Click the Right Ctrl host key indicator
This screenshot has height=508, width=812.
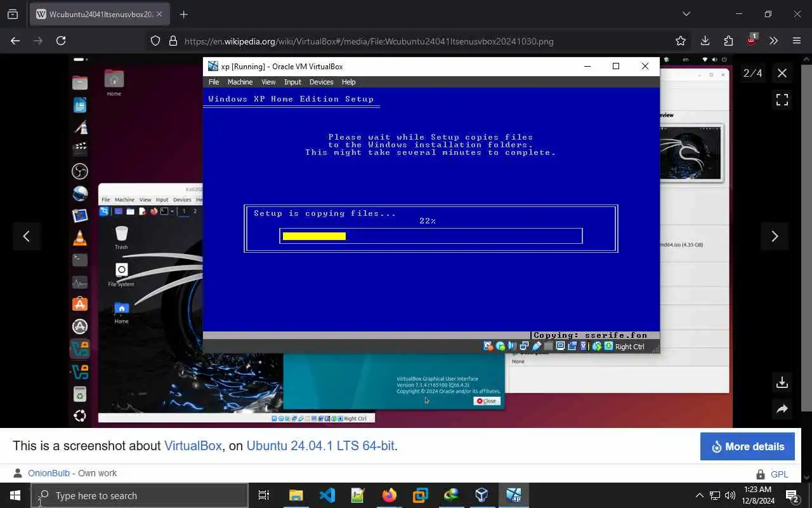click(x=629, y=347)
